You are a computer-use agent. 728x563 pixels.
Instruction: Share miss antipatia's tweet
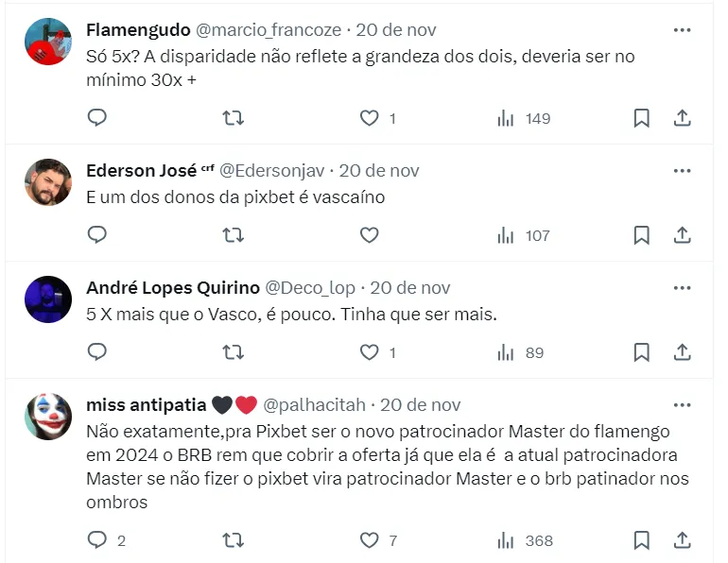tap(682, 541)
